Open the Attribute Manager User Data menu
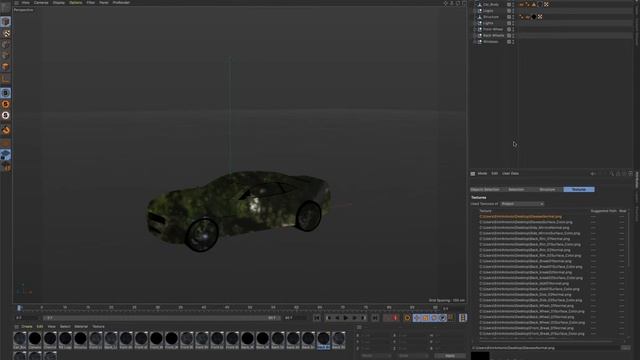Viewport: 640px width, 360px height. click(x=510, y=173)
